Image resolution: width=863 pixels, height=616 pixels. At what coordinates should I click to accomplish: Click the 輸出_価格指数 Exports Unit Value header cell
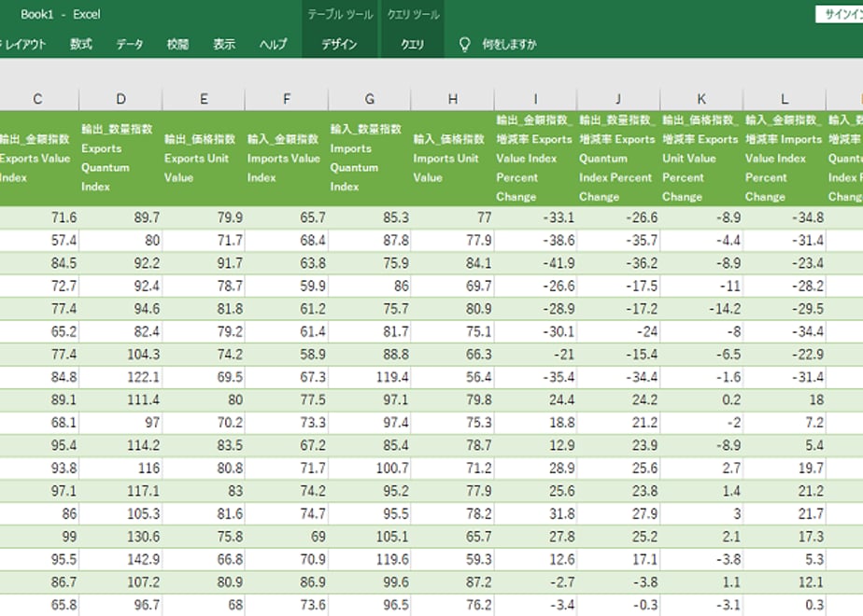click(x=204, y=159)
